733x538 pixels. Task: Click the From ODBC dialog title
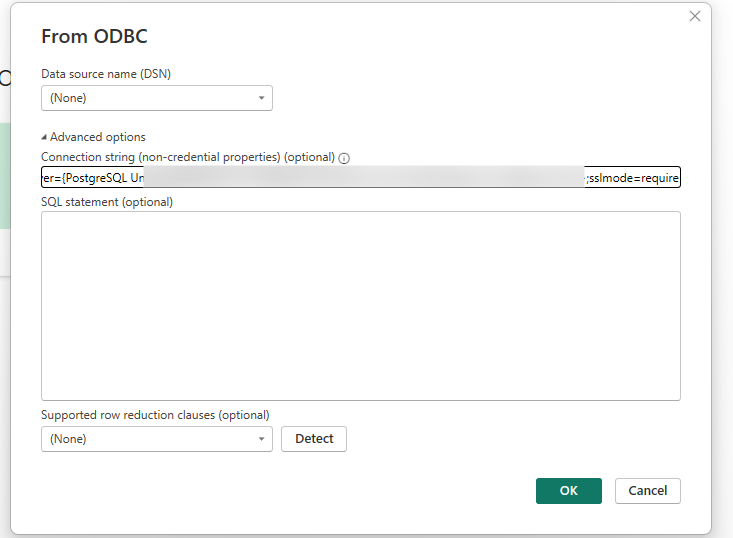[95, 36]
